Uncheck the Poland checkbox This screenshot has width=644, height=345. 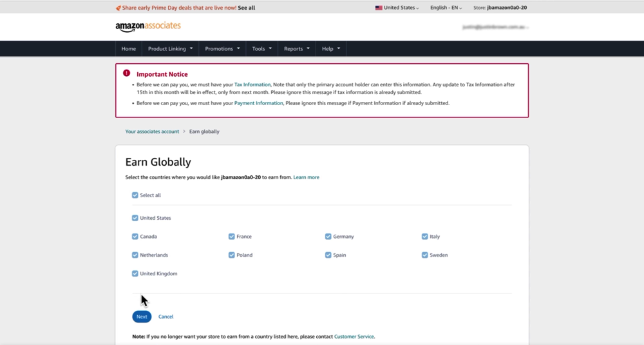tap(232, 255)
